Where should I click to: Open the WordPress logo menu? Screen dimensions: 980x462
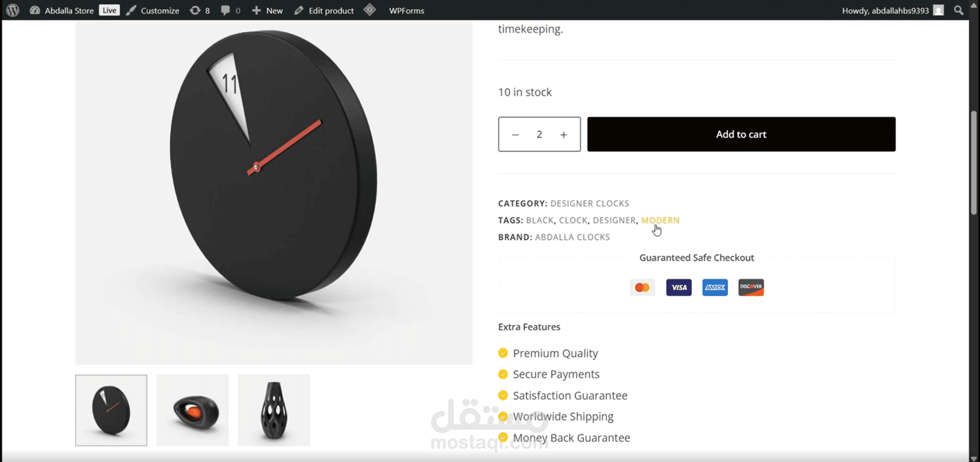click(13, 10)
